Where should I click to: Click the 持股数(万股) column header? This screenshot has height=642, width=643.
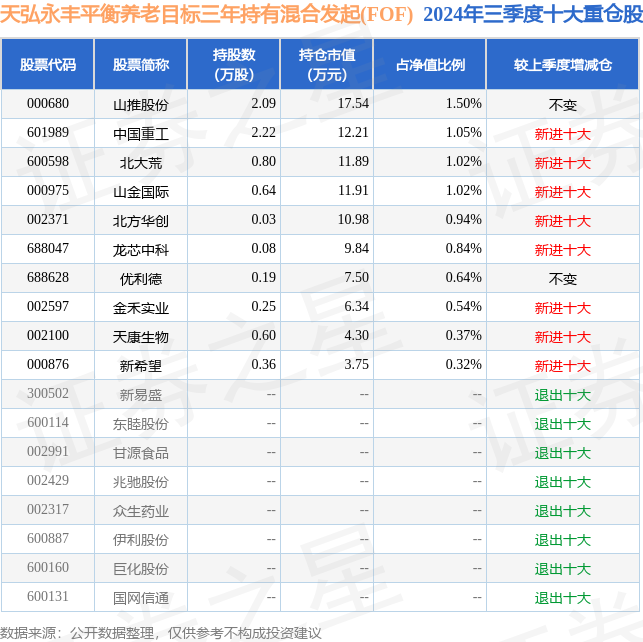(234, 65)
